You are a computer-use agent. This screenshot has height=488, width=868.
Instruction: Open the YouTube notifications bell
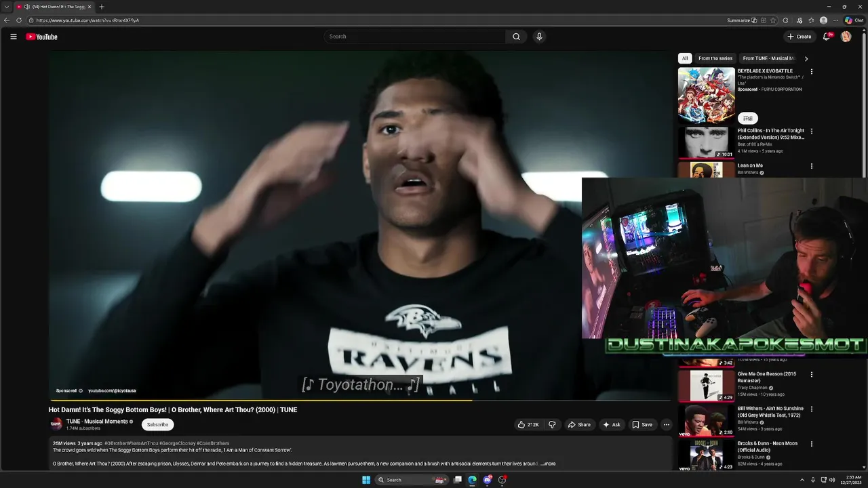[x=827, y=37]
